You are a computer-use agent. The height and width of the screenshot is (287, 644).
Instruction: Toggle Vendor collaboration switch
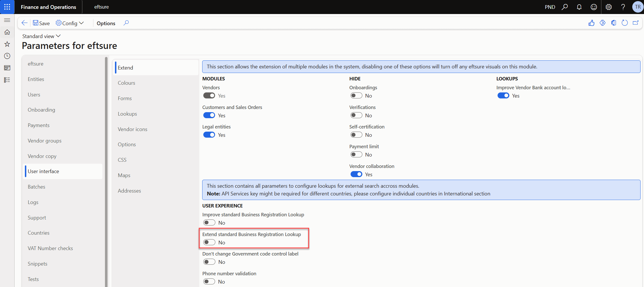356,174
